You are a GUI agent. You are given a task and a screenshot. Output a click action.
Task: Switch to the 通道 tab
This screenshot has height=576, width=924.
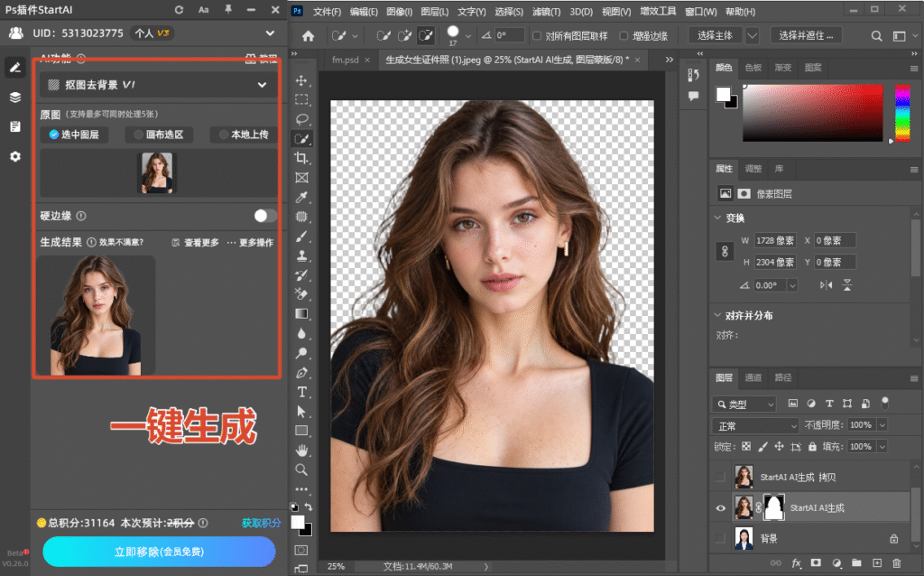click(x=753, y=377)
